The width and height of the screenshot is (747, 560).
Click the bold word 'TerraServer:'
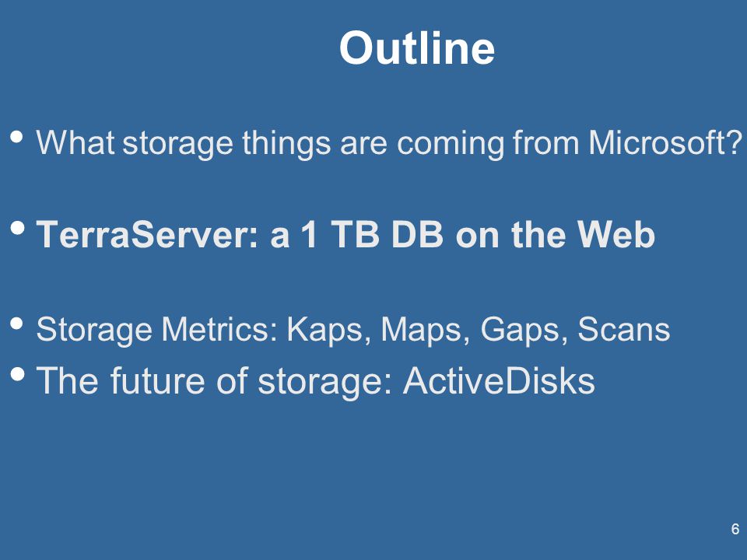[147, 234]
